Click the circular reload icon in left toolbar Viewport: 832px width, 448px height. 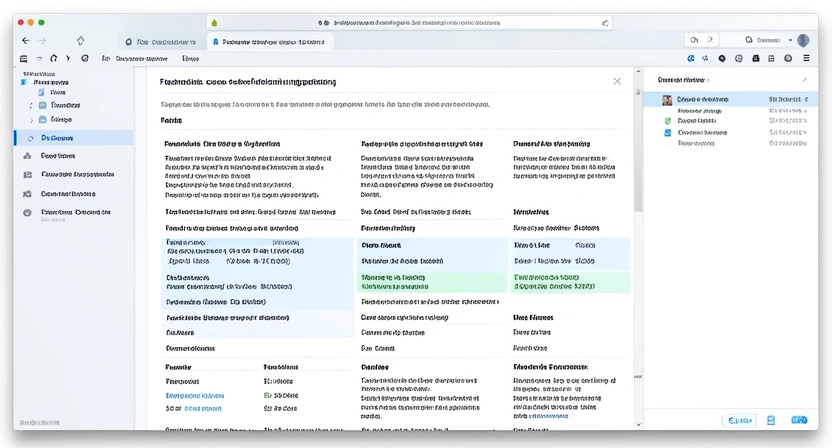click(54, 58)
